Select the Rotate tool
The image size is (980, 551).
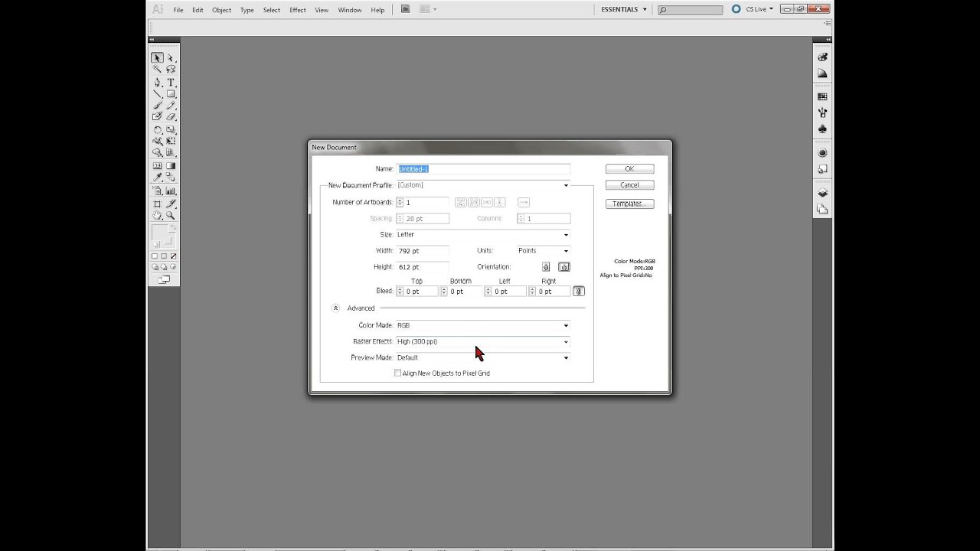[x=157, y=129]
